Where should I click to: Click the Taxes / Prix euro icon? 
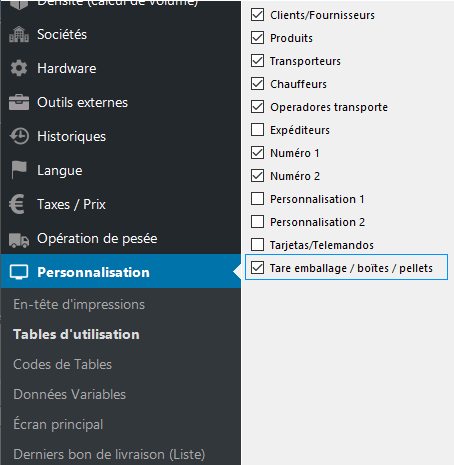(x=17, y=204)
